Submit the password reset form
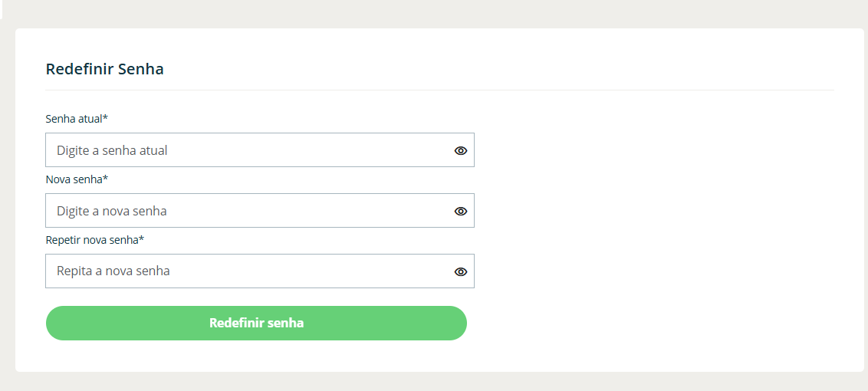The image size is (868, 391). pyautogui.click(x=256, y=323)
